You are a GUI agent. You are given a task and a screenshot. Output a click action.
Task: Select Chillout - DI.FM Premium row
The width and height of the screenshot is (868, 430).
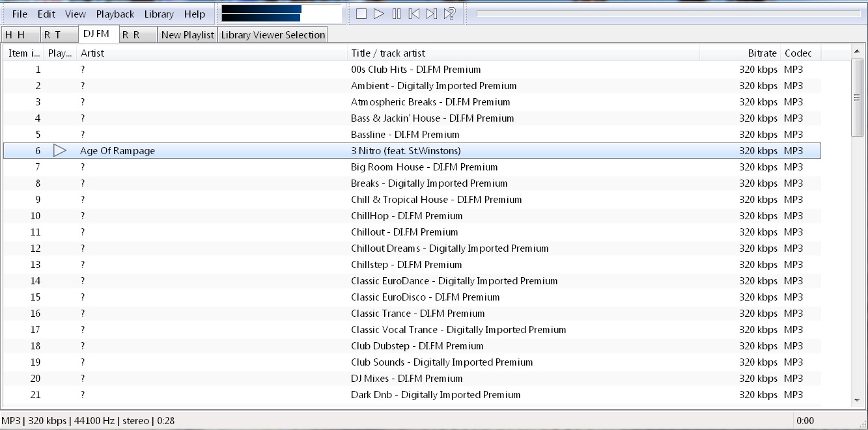[412, 232]
